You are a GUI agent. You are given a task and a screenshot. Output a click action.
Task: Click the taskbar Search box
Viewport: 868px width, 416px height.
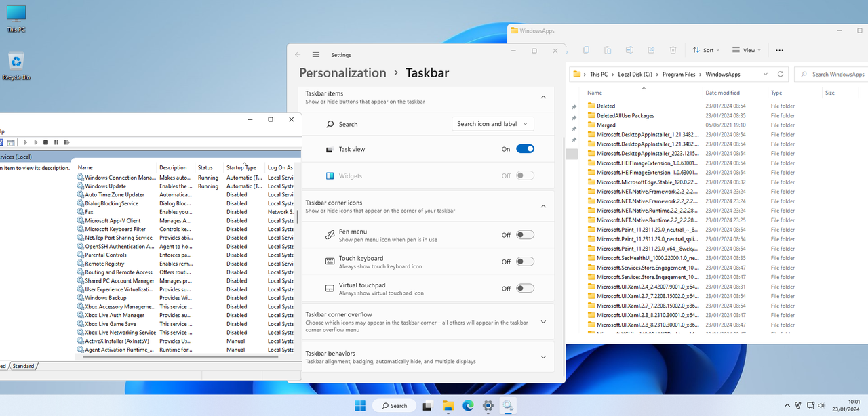click(394, 406)
